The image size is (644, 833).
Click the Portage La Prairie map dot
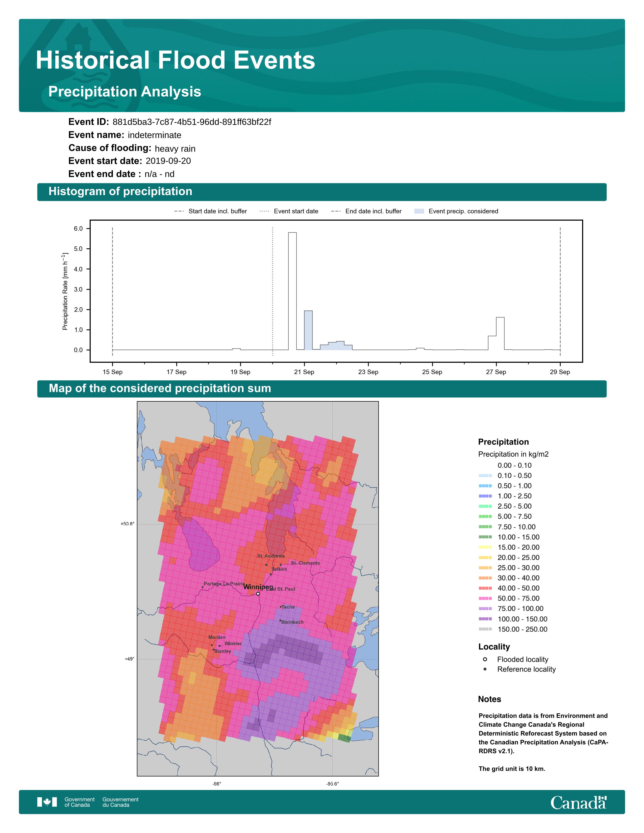coord(203,587)
